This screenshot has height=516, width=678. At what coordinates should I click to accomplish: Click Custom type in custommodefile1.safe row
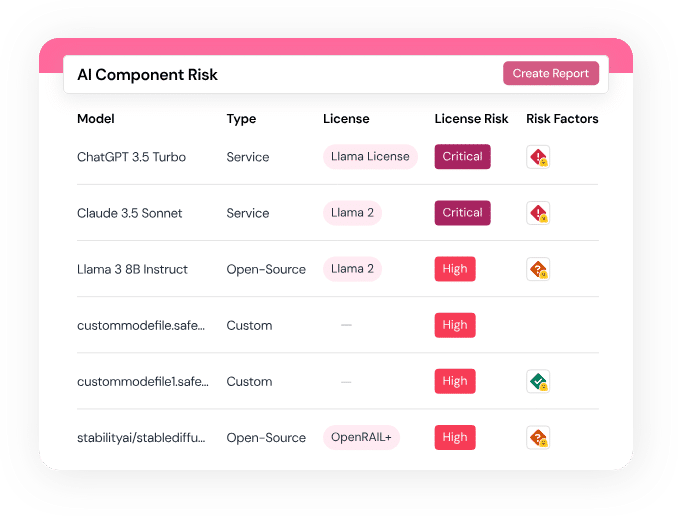point(249,381)
